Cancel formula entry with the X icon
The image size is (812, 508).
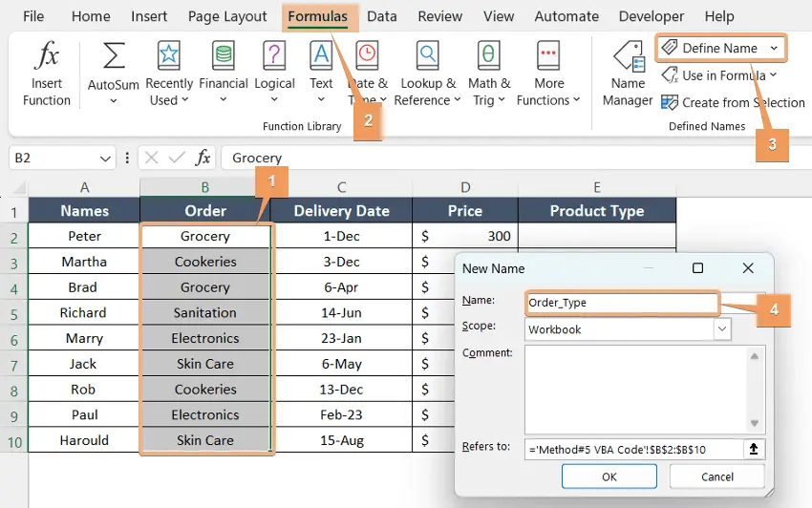click(151, 158)
